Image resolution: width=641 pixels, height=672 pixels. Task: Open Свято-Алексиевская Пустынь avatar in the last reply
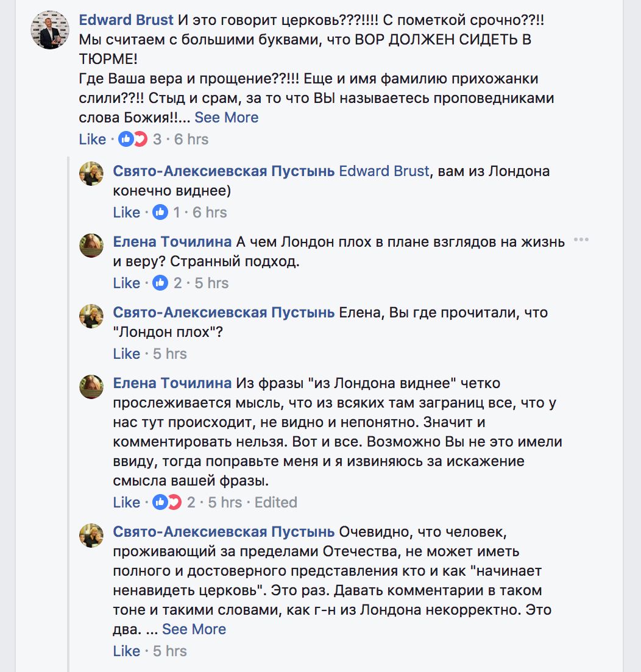(91, 535)
